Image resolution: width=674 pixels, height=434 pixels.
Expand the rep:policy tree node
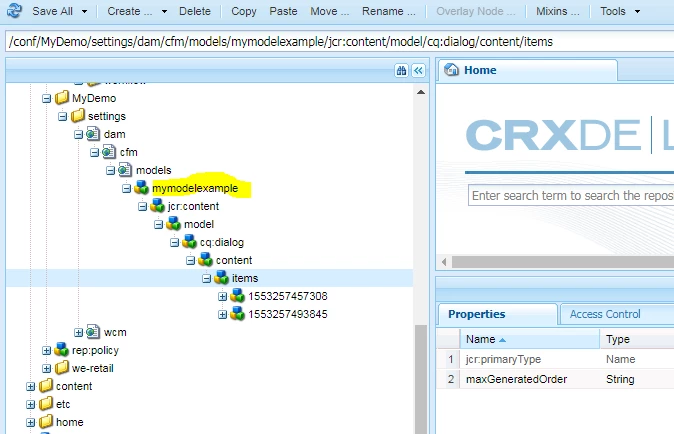[46, 351]
